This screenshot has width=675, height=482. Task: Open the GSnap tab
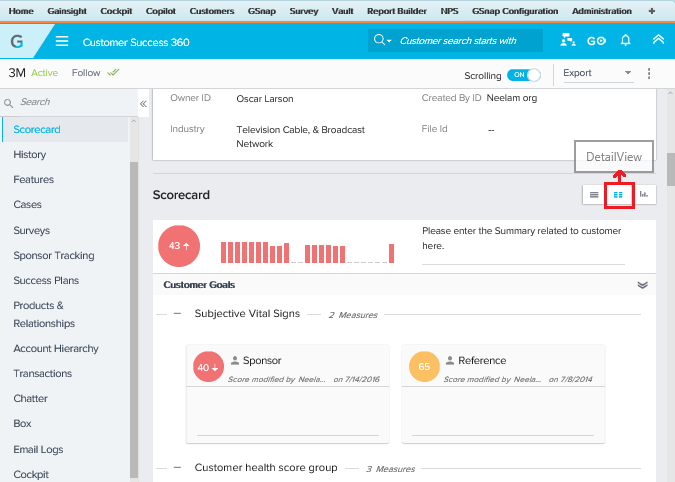[262, 11]
